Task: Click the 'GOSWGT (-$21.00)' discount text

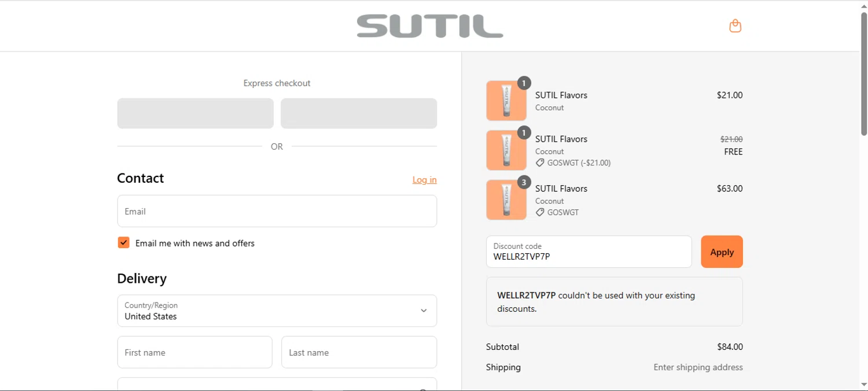Action: click(579, 163)
